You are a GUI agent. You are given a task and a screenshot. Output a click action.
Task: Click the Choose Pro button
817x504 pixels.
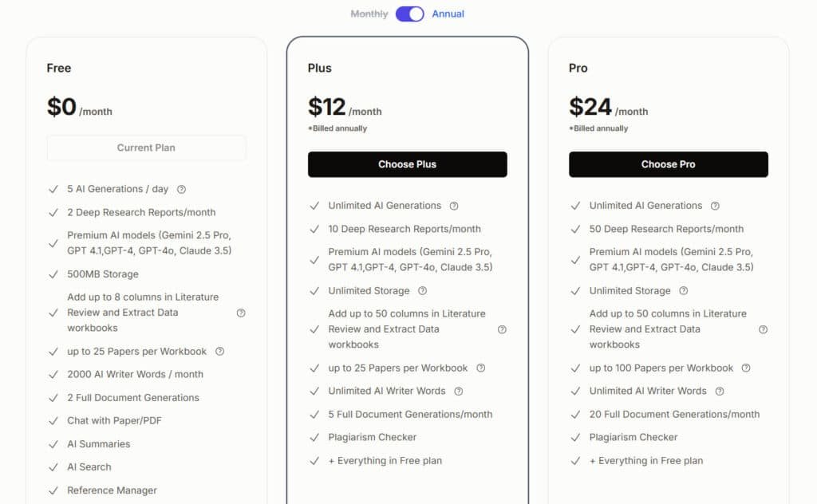tap(668, 164)
